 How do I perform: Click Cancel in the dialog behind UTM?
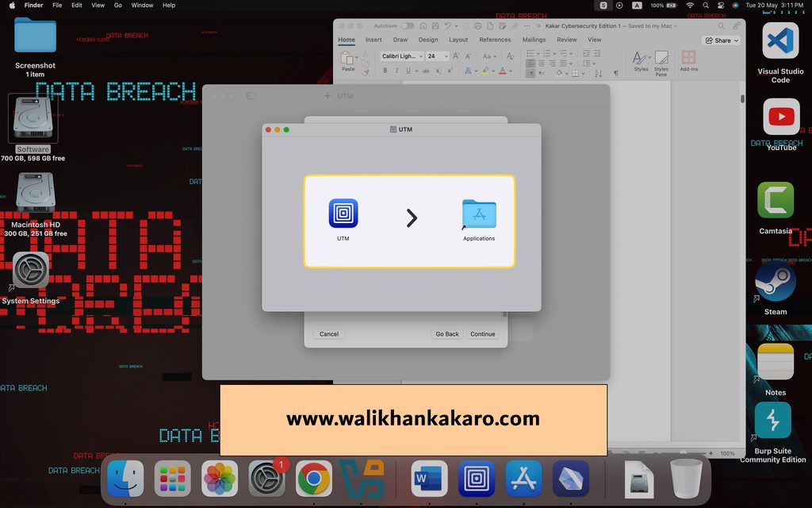point(329,334)
